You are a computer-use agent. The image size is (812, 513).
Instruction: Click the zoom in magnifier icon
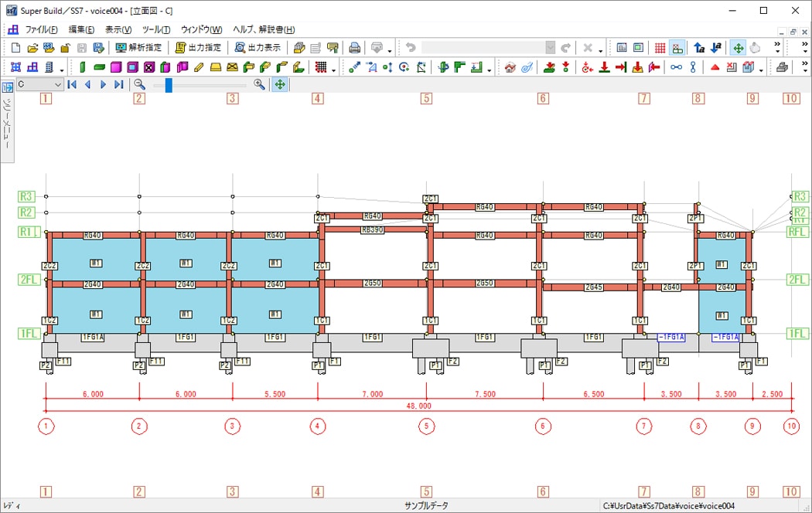(x=259, y=84)
